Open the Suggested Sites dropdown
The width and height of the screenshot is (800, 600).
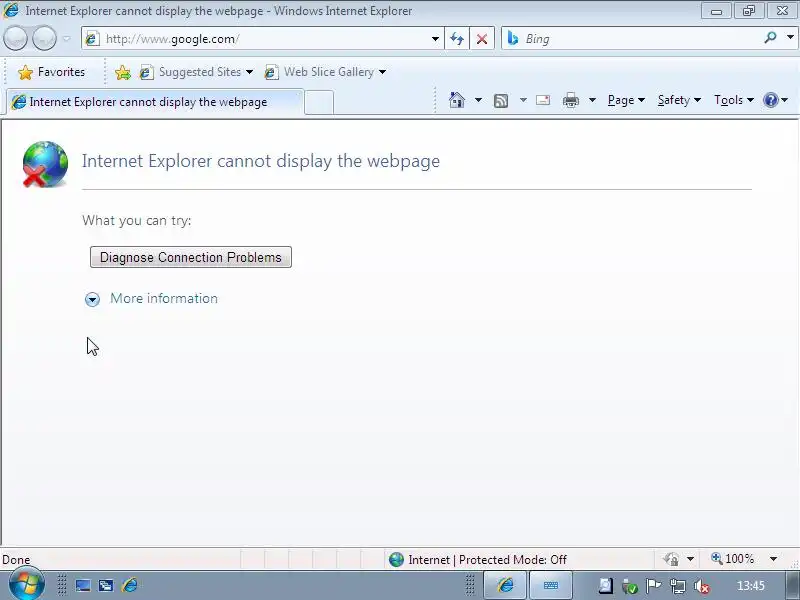pyautogui.click(x=196, y=72)
